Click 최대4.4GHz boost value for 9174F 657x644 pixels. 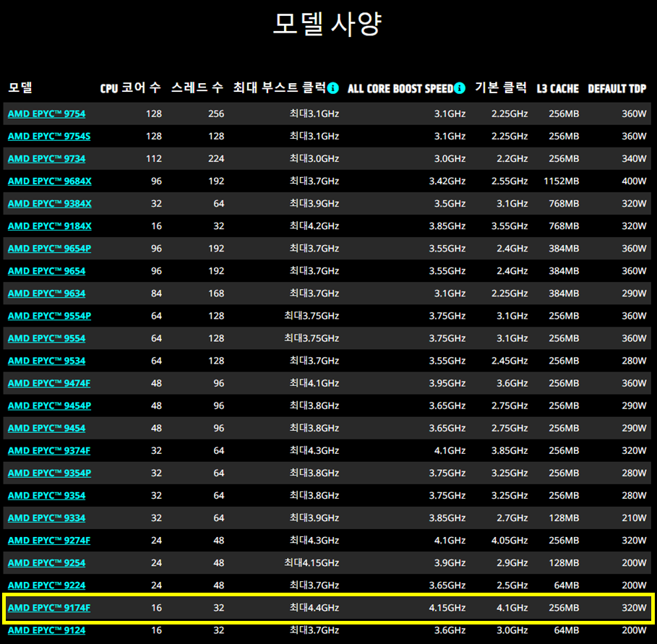pyautogui.click(x=314, y=608)
